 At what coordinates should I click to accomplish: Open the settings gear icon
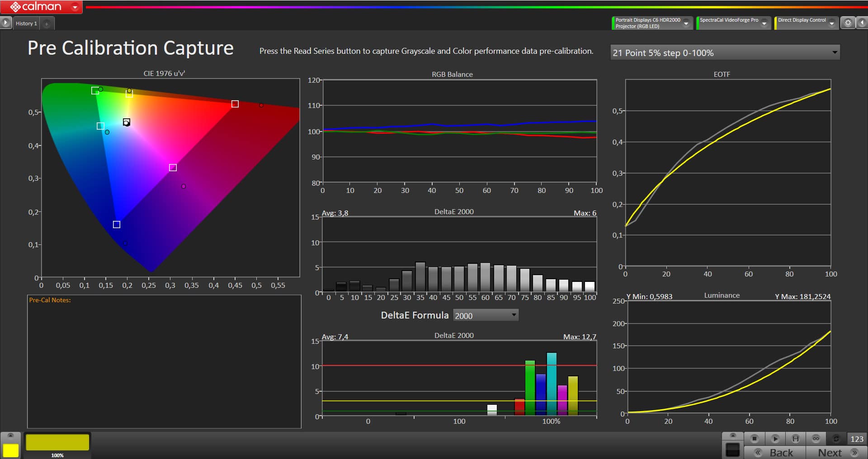(x=848, y=23)
